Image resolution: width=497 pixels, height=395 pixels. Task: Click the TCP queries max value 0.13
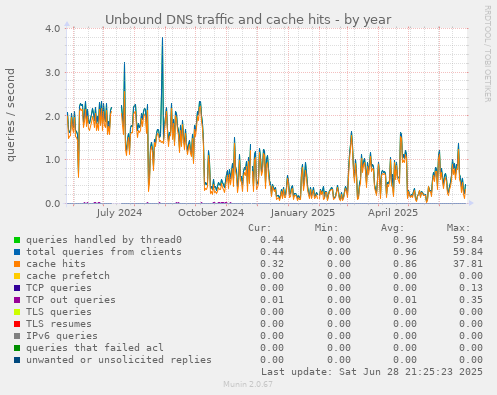471,288
